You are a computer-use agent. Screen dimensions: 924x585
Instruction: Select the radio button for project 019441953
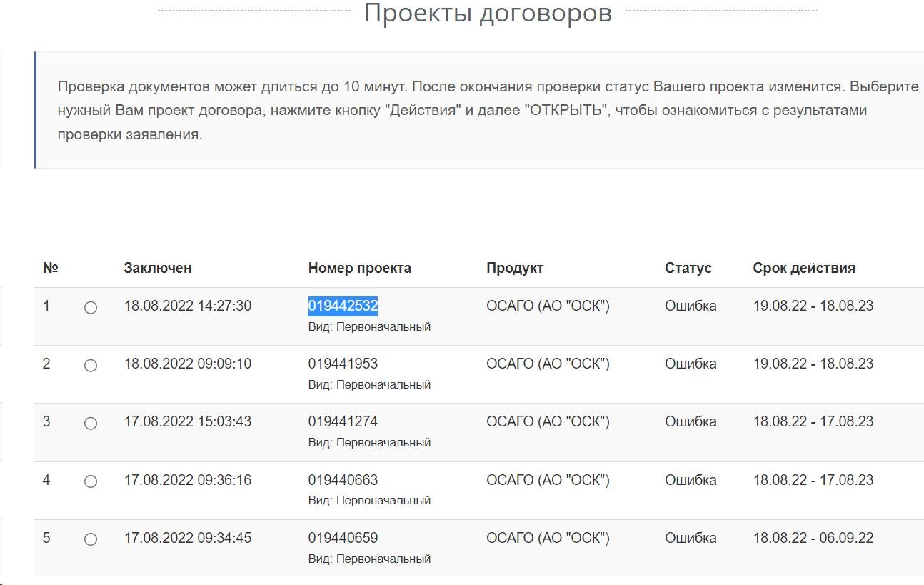click(x=91, y=366)
